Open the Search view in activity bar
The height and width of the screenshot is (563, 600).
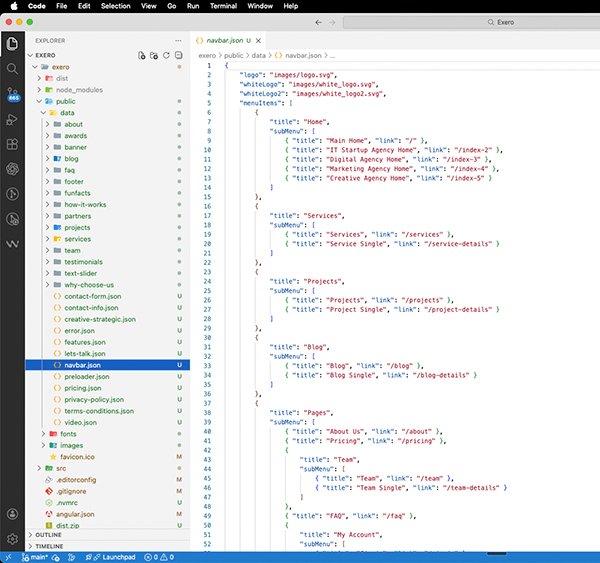point(12,69)
